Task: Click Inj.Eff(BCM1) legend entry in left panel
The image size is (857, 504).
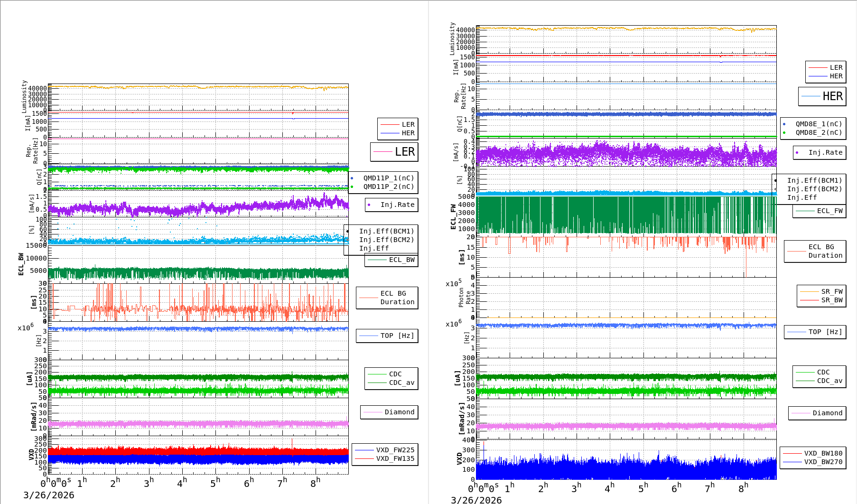Action: 386,231
